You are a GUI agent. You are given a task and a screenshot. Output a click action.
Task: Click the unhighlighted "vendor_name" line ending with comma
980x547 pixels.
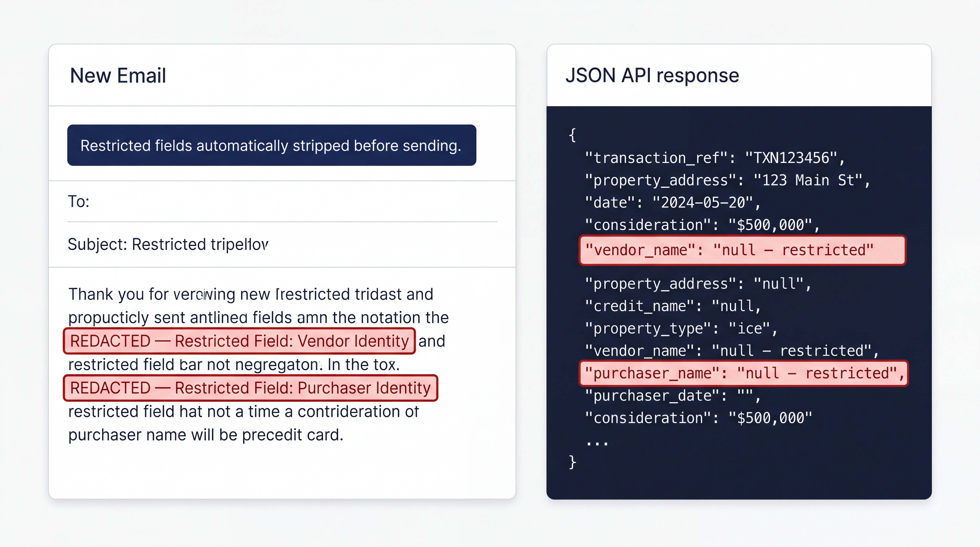click(x=732, y=351)
